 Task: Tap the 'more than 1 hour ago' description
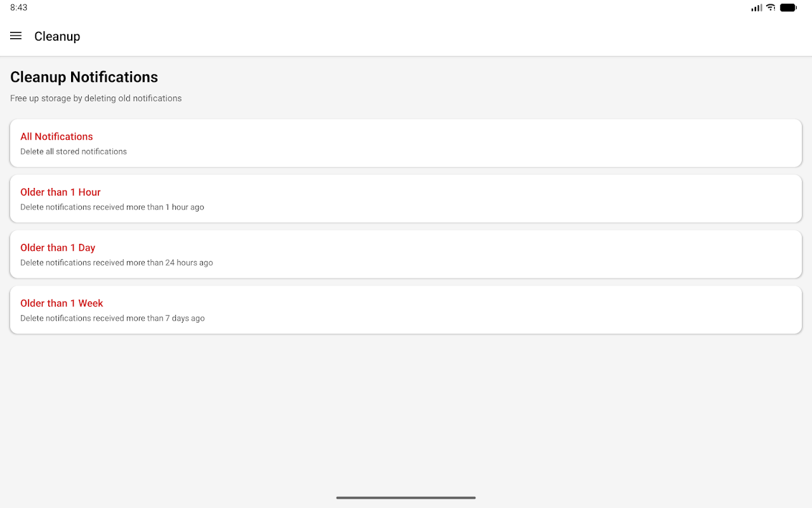112,207
